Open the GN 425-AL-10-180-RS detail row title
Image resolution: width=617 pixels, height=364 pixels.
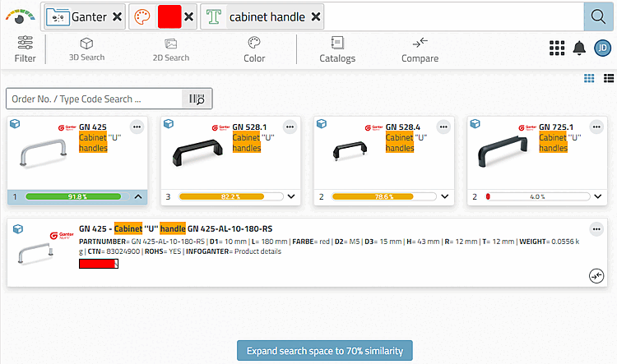pos(175,228)
